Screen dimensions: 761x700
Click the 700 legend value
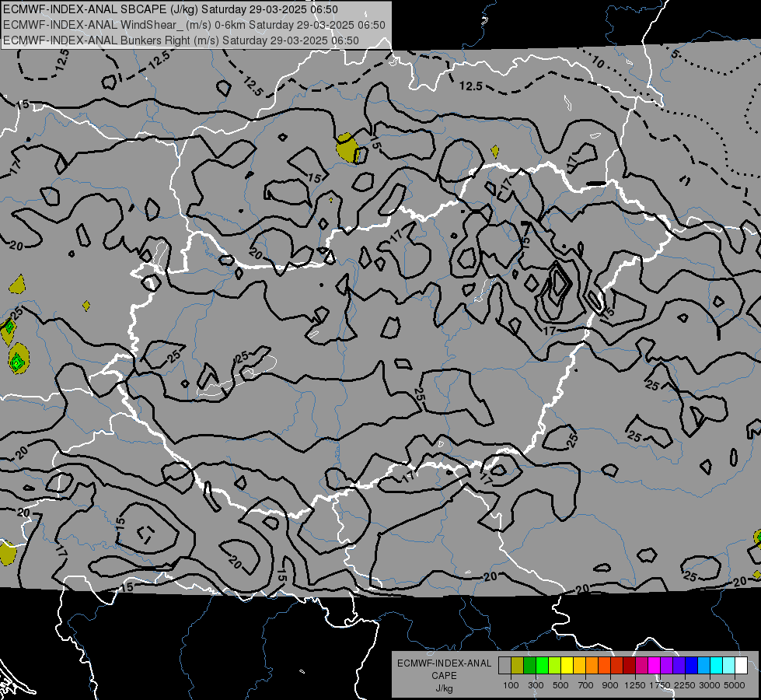coord(585,685)
